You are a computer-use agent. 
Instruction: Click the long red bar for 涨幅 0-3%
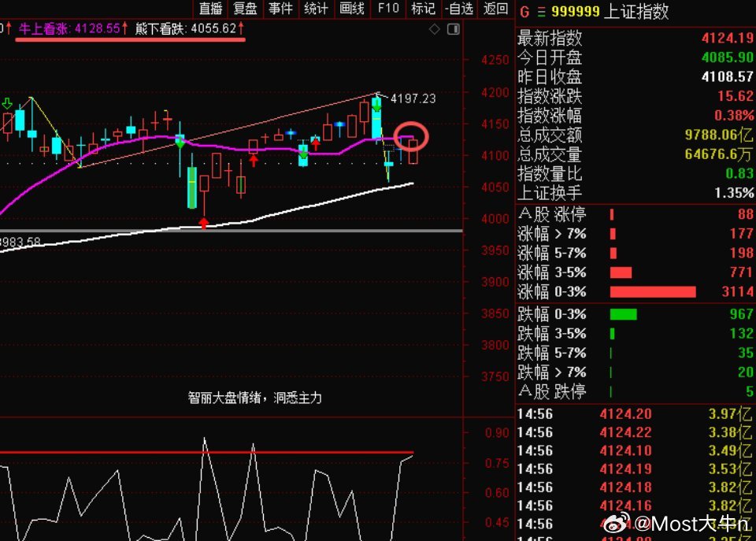point(653,291)
